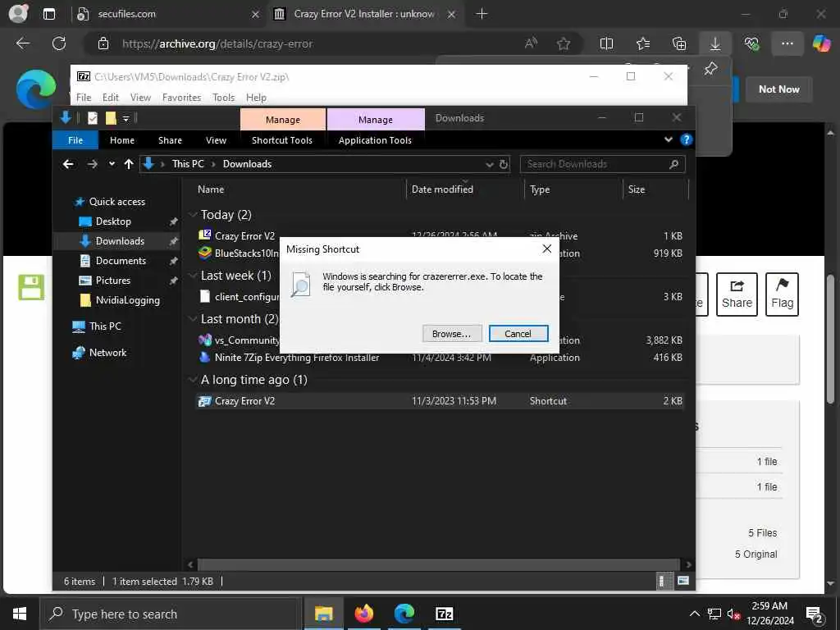This screenshot has height=630, width=840.
Task: Select the Crazy Error V2 shortcut file
Action: click(x=440, y=400)
